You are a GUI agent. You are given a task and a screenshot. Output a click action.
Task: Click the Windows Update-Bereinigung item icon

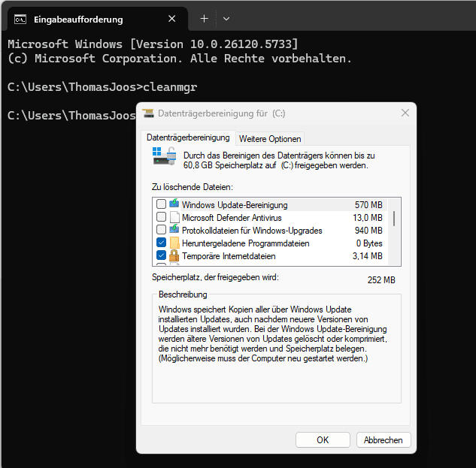174,204
